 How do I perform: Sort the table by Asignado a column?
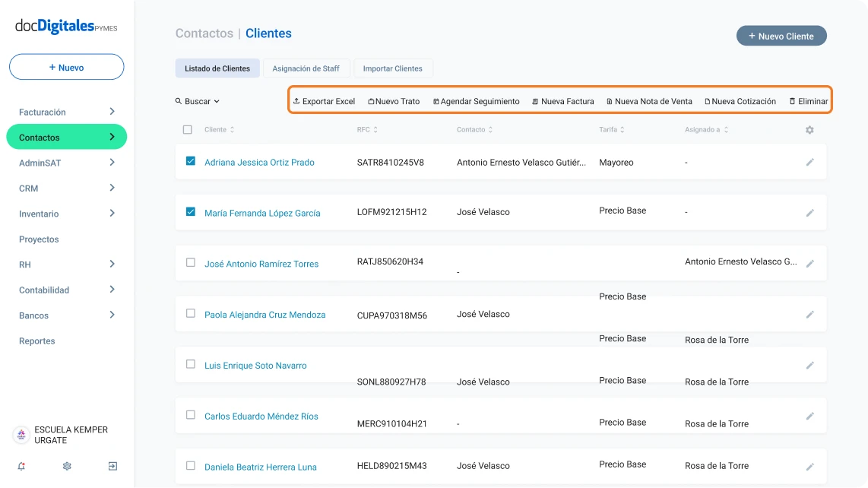(x=706, y=130)
